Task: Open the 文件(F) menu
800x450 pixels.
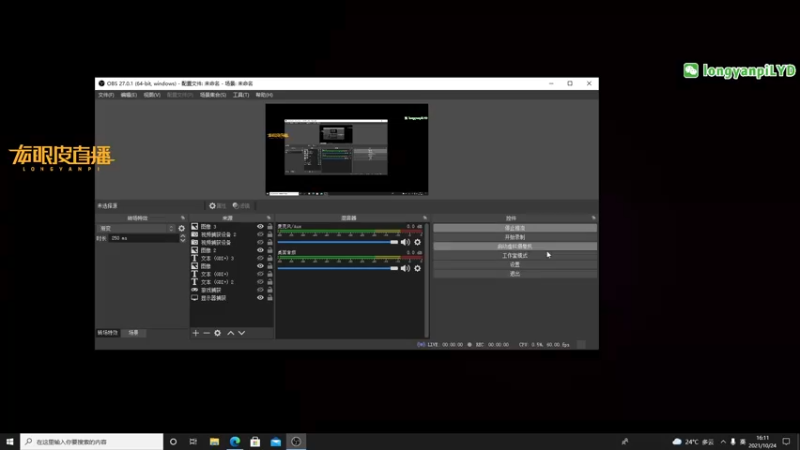Action: 106,95
